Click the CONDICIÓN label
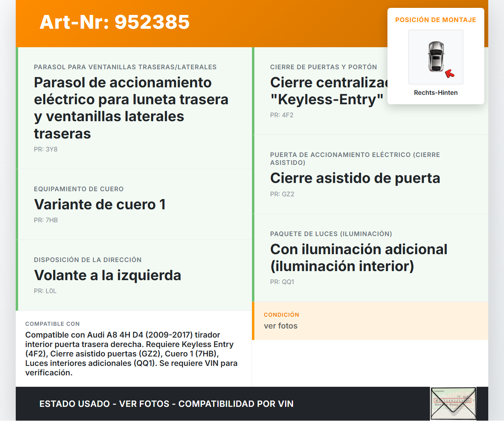This screenshot has width=504, height=421. click(x=282, y=315)
